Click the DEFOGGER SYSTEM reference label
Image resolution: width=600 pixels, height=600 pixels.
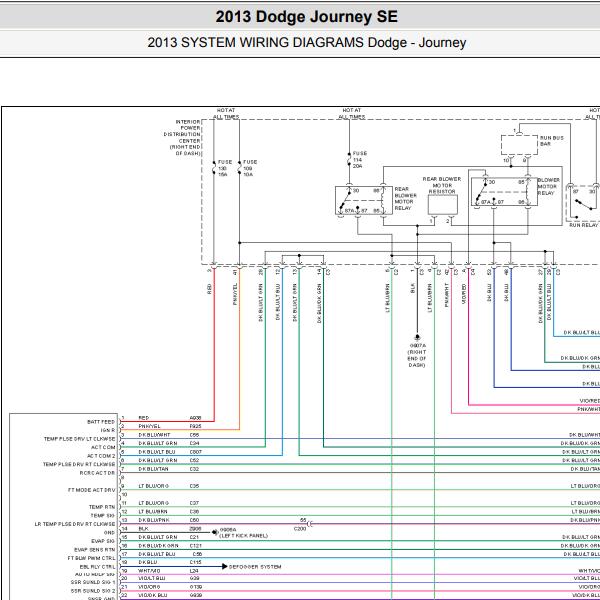(255, 567)
